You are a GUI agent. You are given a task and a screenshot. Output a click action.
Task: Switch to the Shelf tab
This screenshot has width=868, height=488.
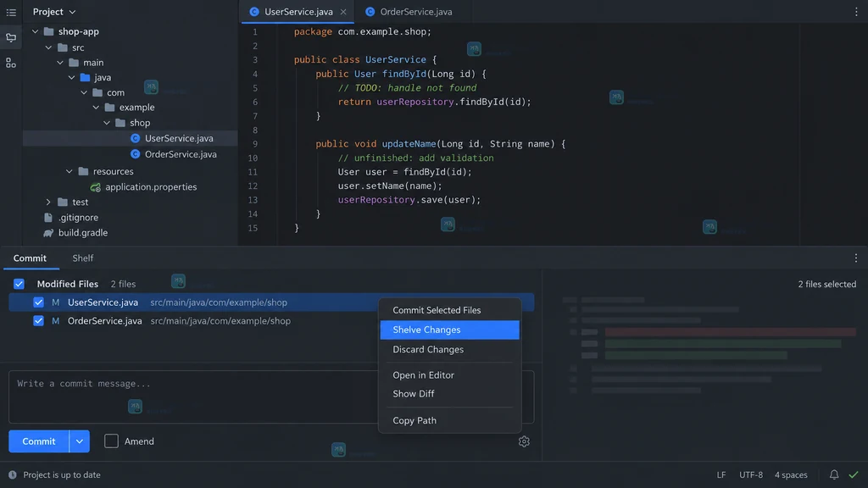tap(82, 258)
